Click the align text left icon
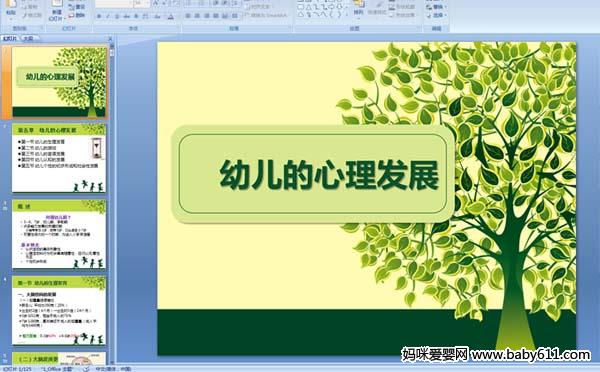The height and width of the screenshot is (372, 600). coord(188,16)
